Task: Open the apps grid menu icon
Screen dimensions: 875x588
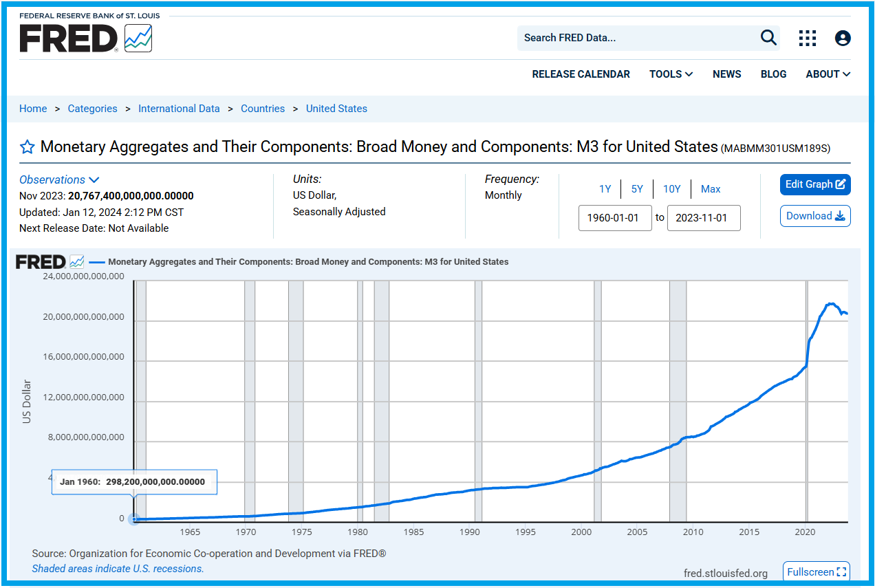Action: click(807, 39)
